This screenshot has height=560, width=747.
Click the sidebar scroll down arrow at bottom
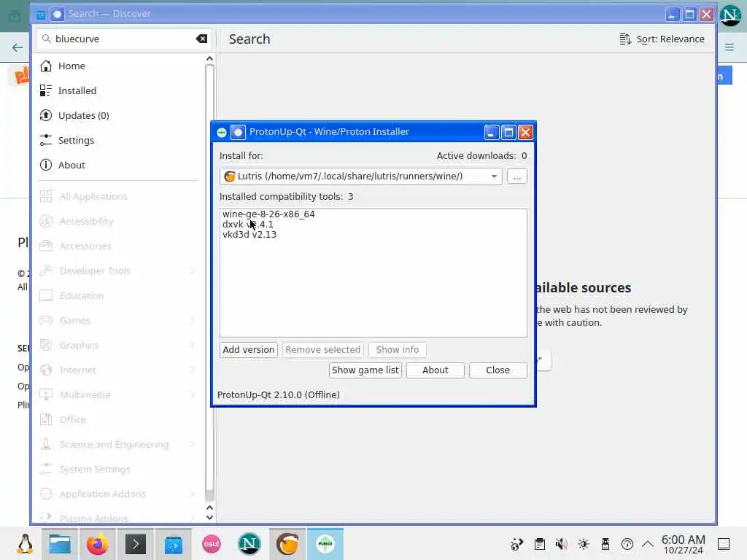tap(209, 517)
